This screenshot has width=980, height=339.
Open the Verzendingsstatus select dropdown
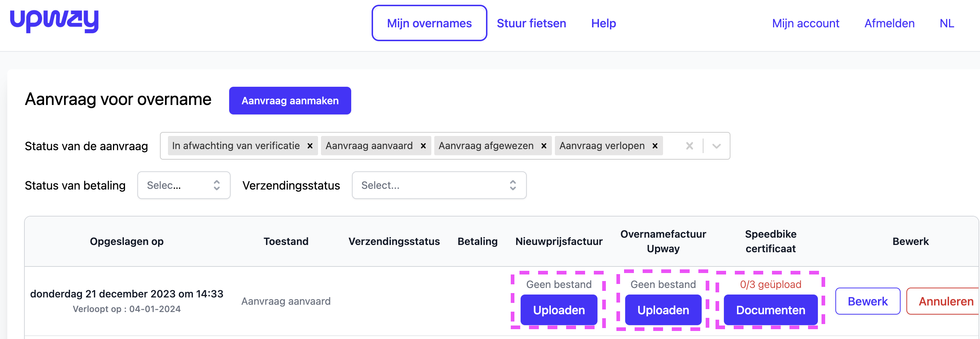click(x=439, y=185)
